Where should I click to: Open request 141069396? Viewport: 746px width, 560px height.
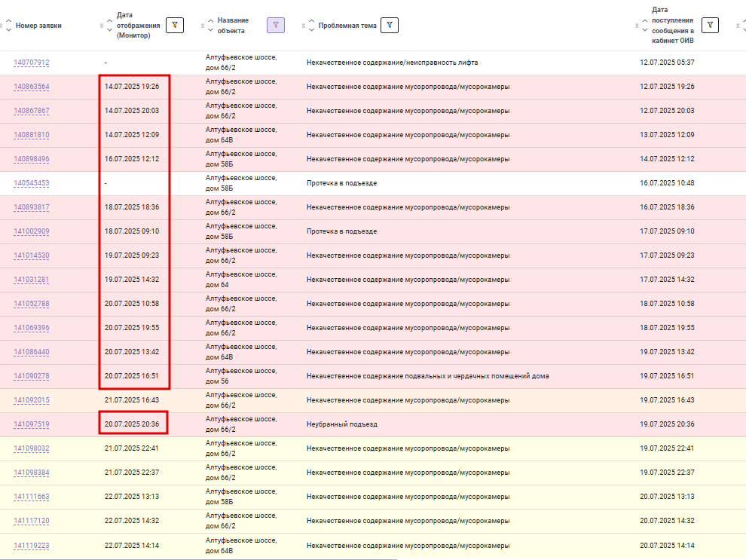pos(32,328)
